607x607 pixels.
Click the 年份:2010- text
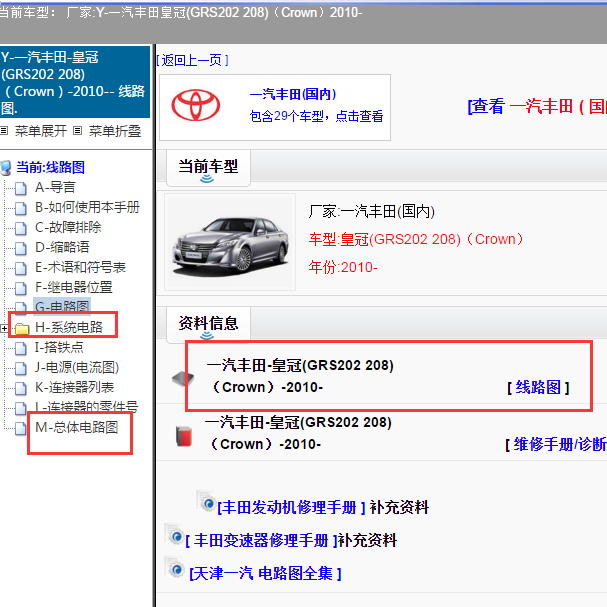343,267
